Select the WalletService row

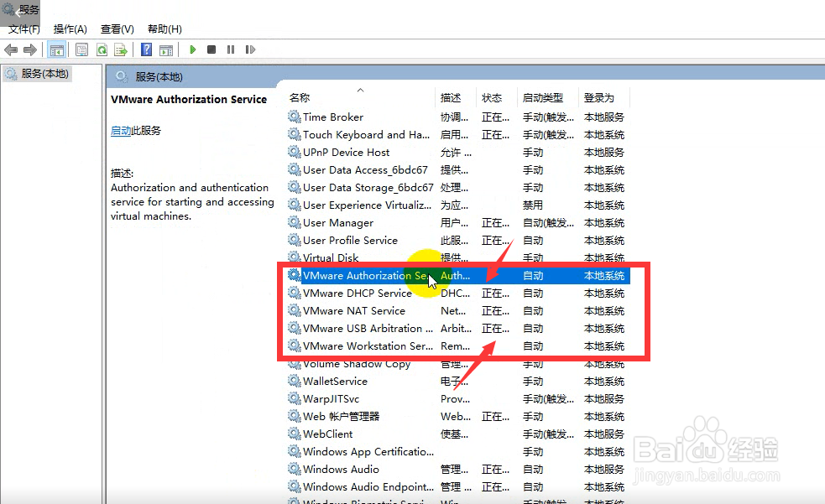coord(457,381)
